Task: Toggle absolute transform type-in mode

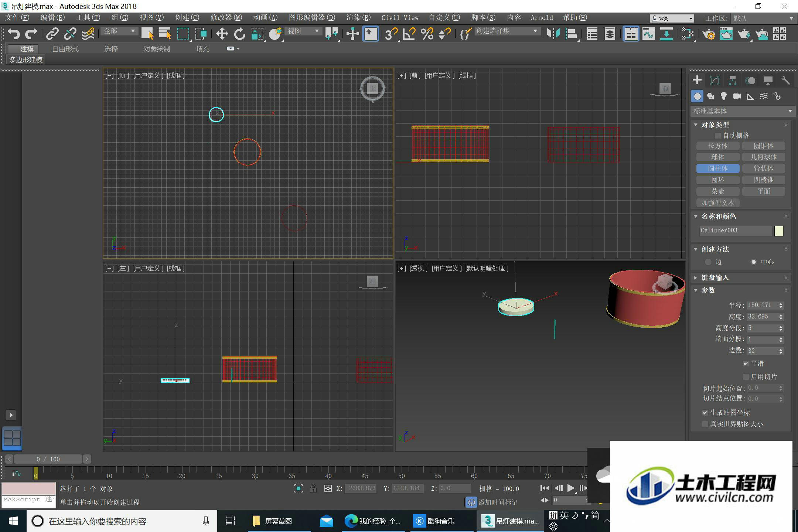Action: point(328,489)
